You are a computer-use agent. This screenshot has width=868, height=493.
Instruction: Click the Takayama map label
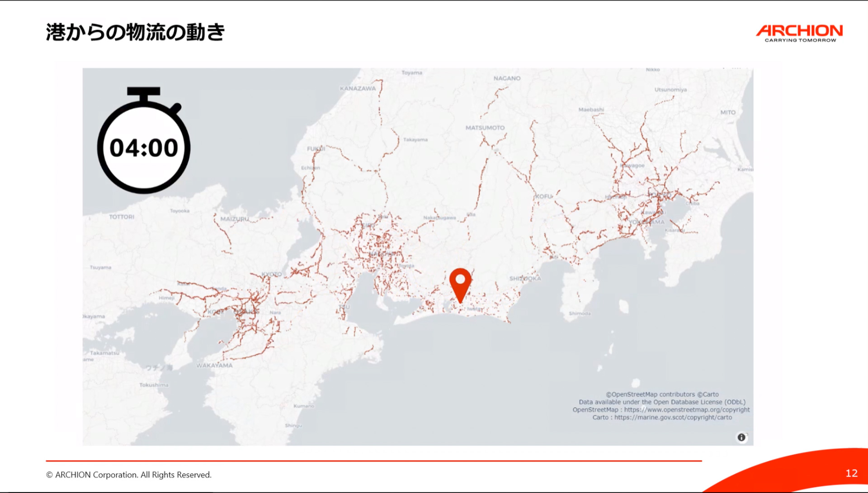pyautogui.click(x=415, y=140)
